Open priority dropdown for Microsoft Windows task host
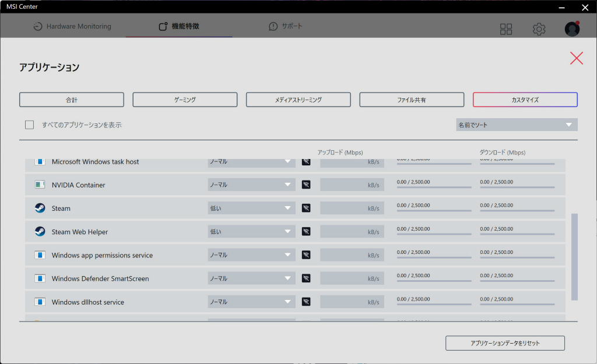The image size is (597, 364). tap(251, 163)
